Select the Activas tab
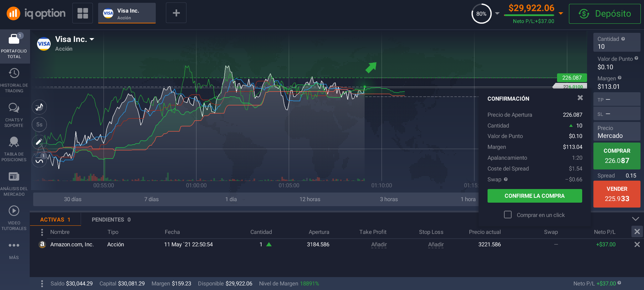The width and height of the screenshot is (644, 290). coord(55,219)
